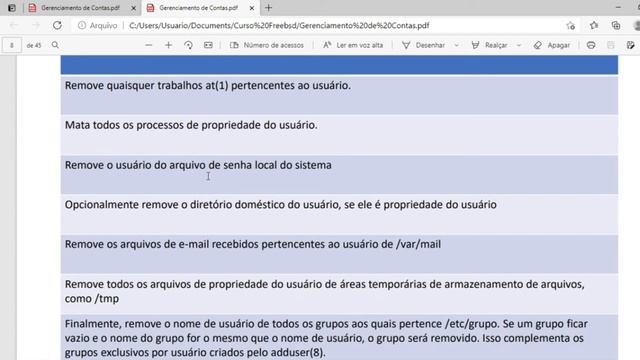Open the tab actions menu icon

click(12, 8)
